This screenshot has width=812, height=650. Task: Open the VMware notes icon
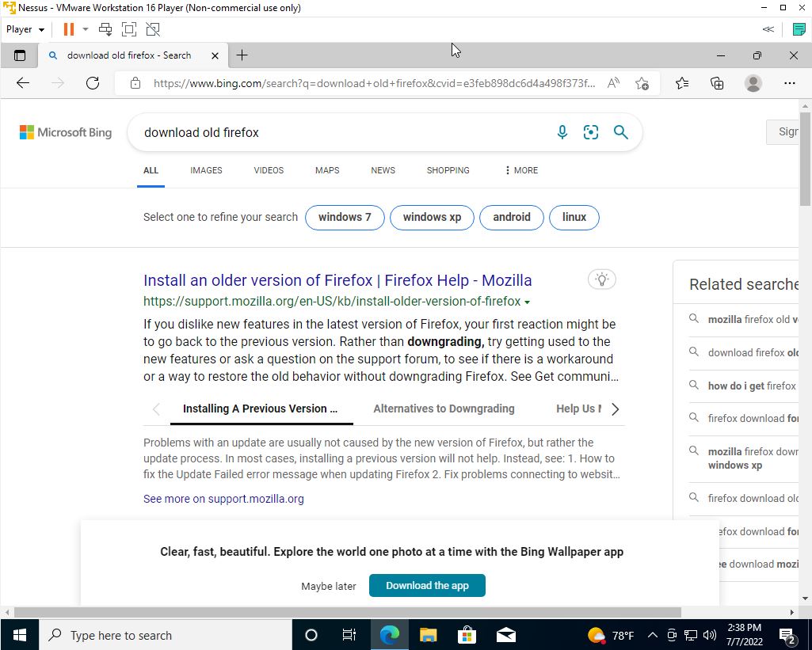[799, 29]
